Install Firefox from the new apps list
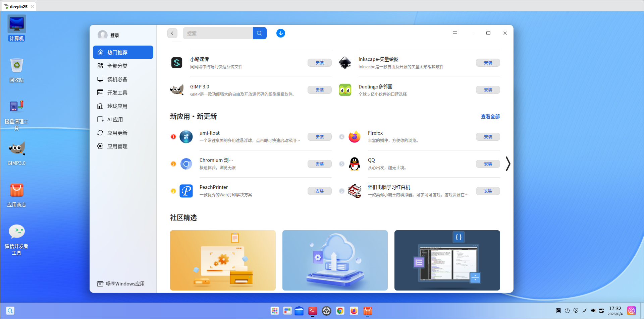This screenshot has height=319, width=644. coord(488,137)
